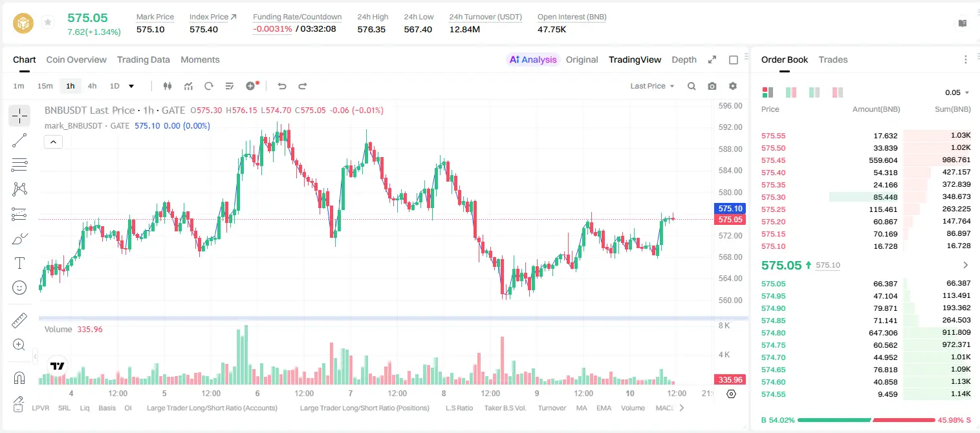Open the Last Price dropdown
Image resolution: width=980 pixels, height=433 pixels.
click(652, 86)
